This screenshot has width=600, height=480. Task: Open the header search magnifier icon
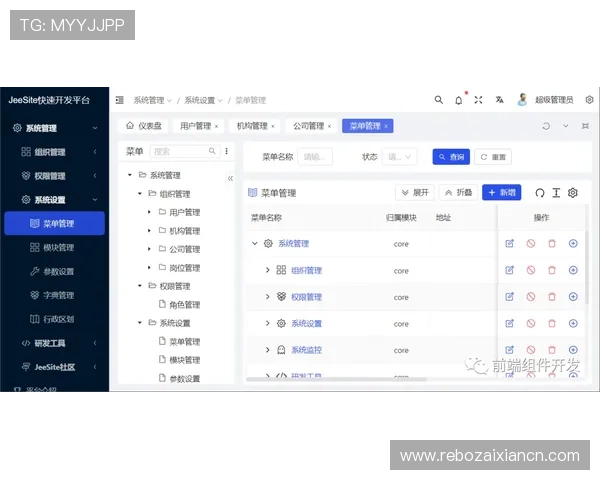[x=439, y=100]
